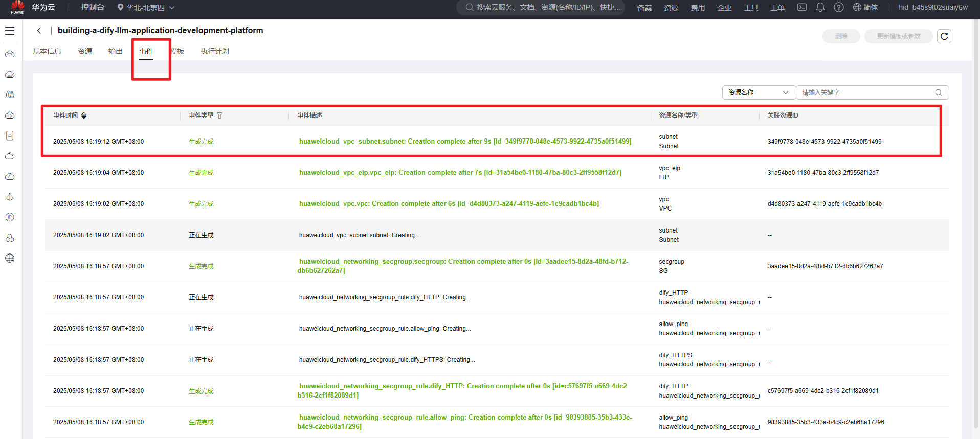
Task: Click the secgroup_rule.dify_HTTPS: Creating... description
Action: [387, 360]
